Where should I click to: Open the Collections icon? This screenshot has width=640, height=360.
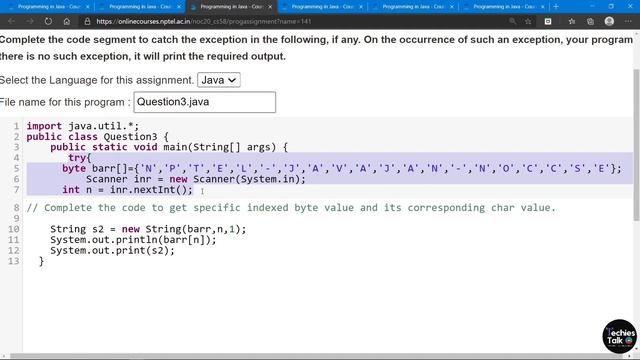coord(590,21)
